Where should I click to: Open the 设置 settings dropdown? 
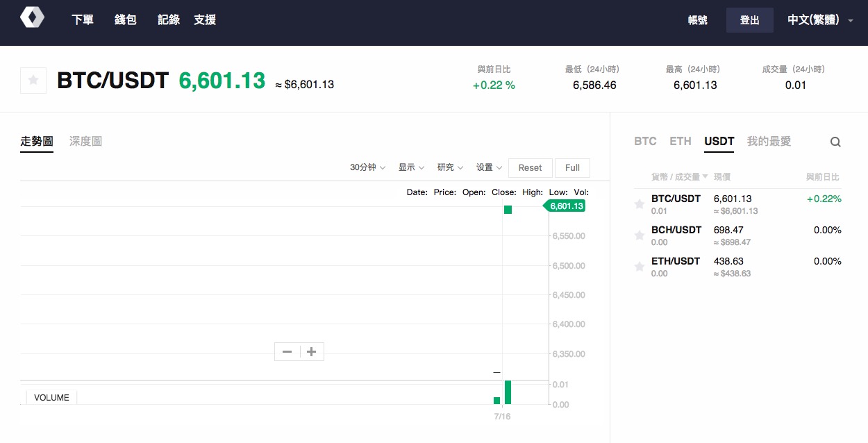[489, 167]
